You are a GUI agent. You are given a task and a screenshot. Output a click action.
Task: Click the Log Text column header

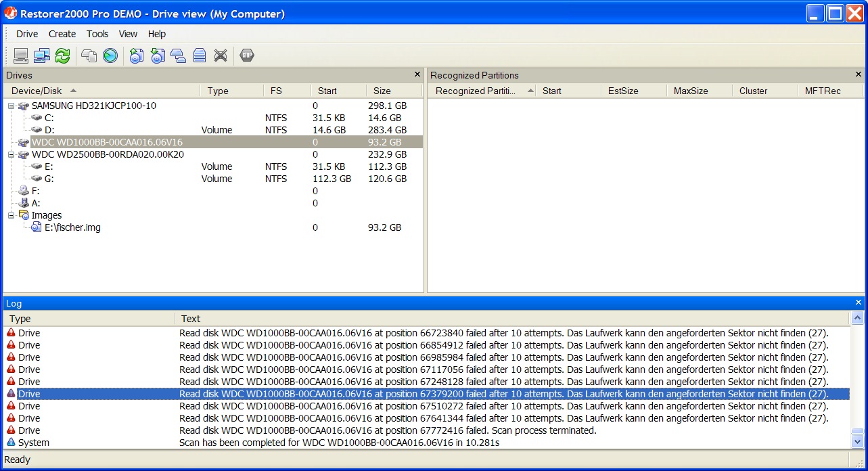511,319
